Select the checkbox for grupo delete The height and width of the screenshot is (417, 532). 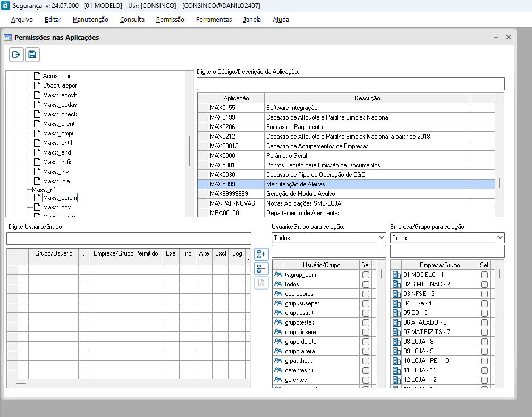(x=366, y=342)
